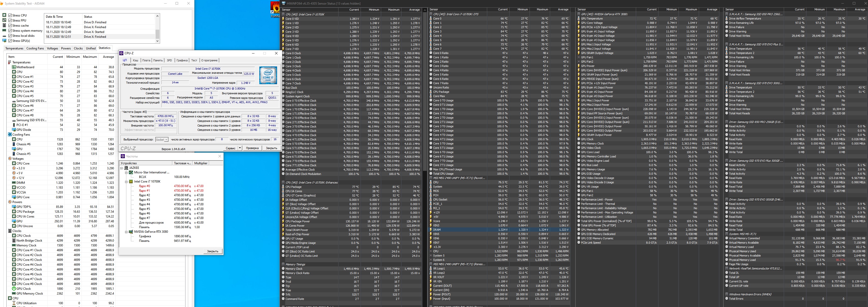Click the log list vertical scrollbar thumb
Screen dimensions: 868x307
tap(157, 34)
